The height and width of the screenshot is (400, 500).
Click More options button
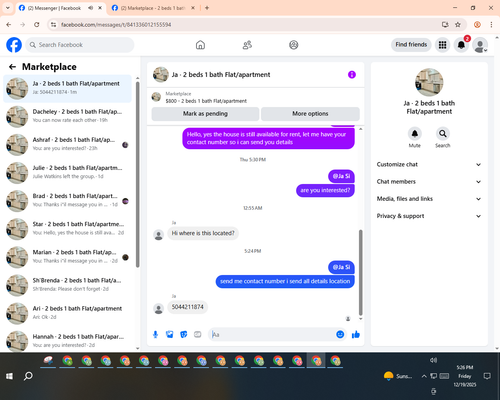tap(310, 114)
